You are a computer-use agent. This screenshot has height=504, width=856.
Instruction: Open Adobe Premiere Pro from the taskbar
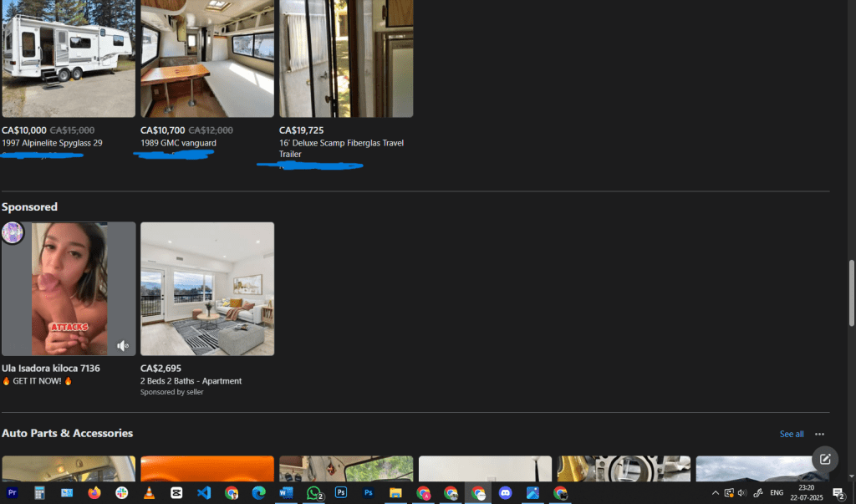pos(12,493)
